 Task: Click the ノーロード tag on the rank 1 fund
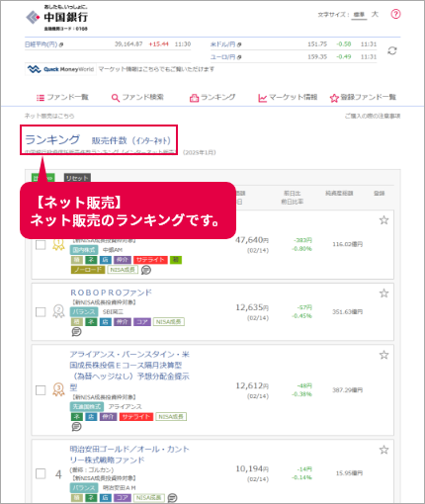coord(88,270)
